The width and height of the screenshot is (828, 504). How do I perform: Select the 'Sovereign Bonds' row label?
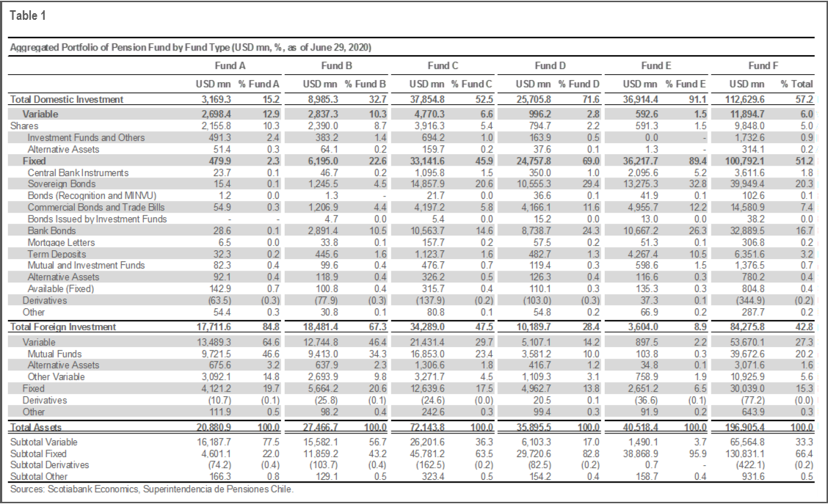coord(61,184)
